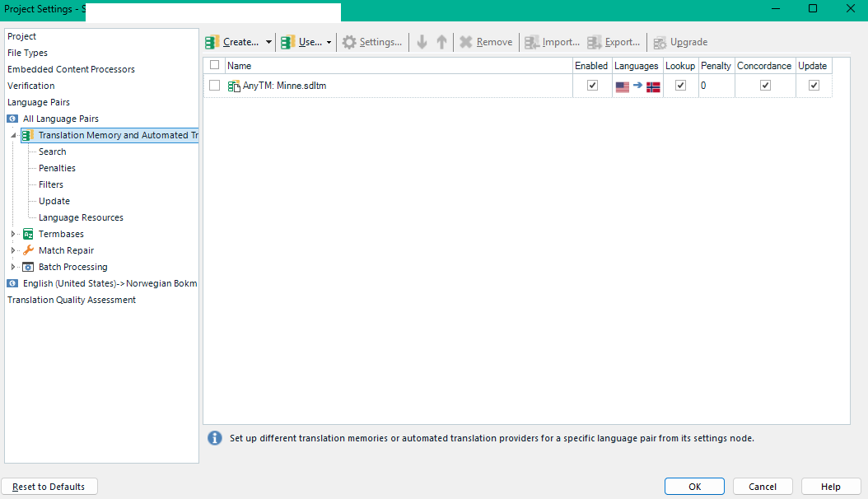Viewport: 868px width, 499px height.
Task: Select the Penalties settings node
Action: coord(57,168)
